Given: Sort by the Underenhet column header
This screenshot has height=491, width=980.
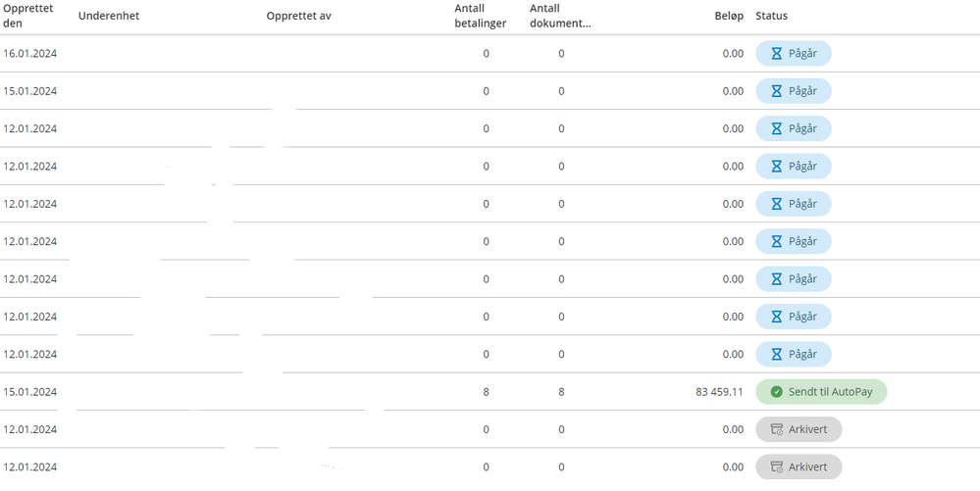Looking at the screenshot, I should pyautogui.click(x=109, y=16).
